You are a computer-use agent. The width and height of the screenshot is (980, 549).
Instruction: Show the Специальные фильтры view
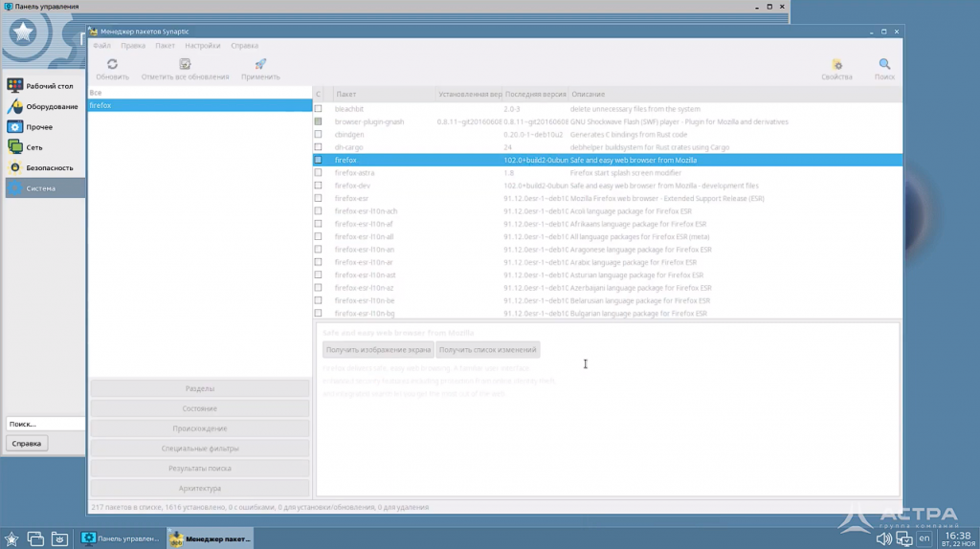200,449
